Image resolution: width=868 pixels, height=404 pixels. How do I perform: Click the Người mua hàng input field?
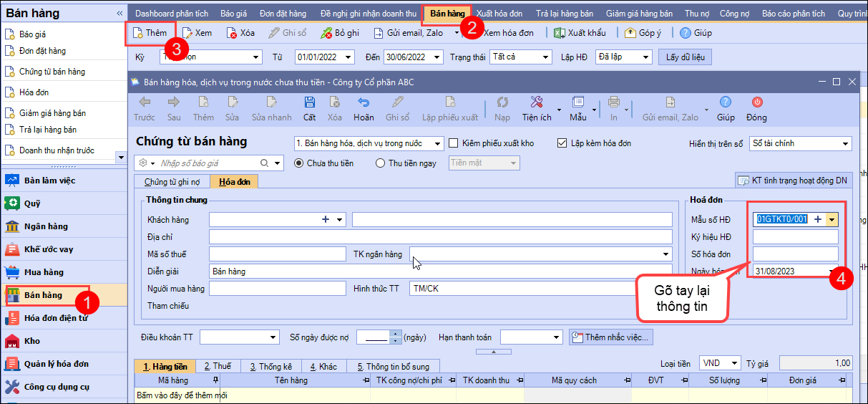[278, 289]
